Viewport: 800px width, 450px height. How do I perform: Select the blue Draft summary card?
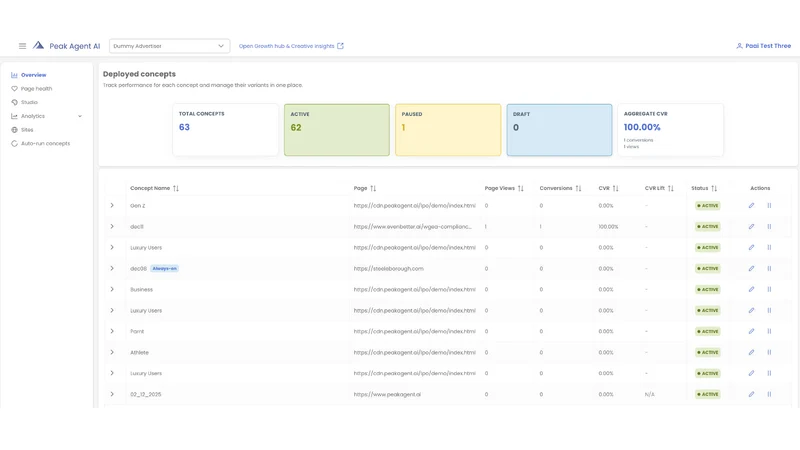tap(559, 130)
